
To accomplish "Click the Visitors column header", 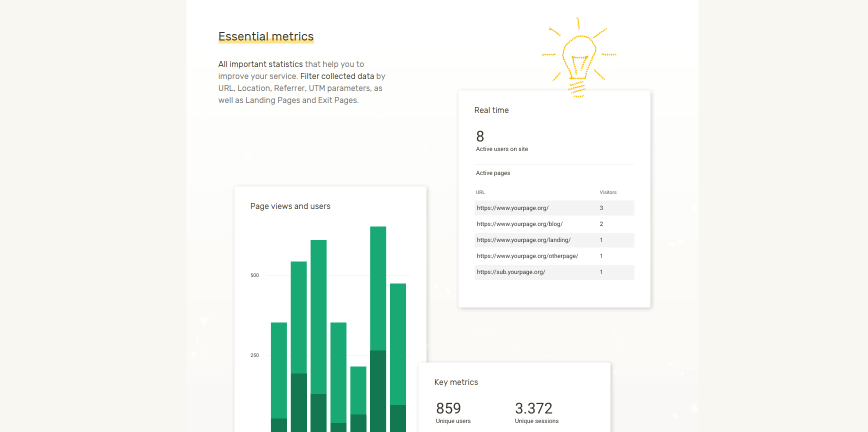I will [608, 192].
